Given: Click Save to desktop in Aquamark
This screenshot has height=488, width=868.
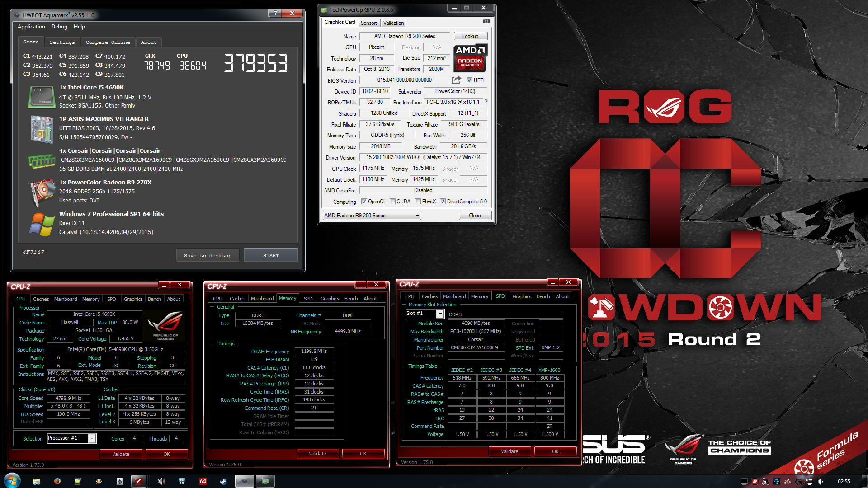Looking at the screenshot, I should pos(208,255).
